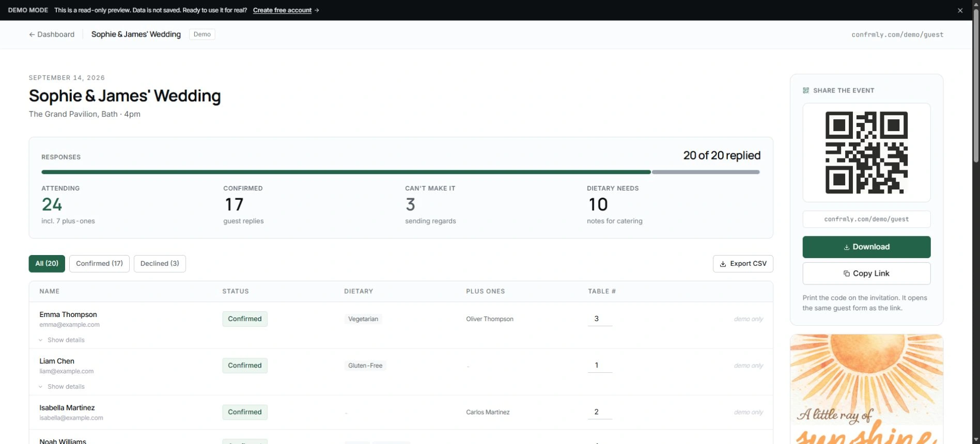980x444 pixels.
Task: Select the confrmly.com/demo/guest link field
Action: coord(866,219)
